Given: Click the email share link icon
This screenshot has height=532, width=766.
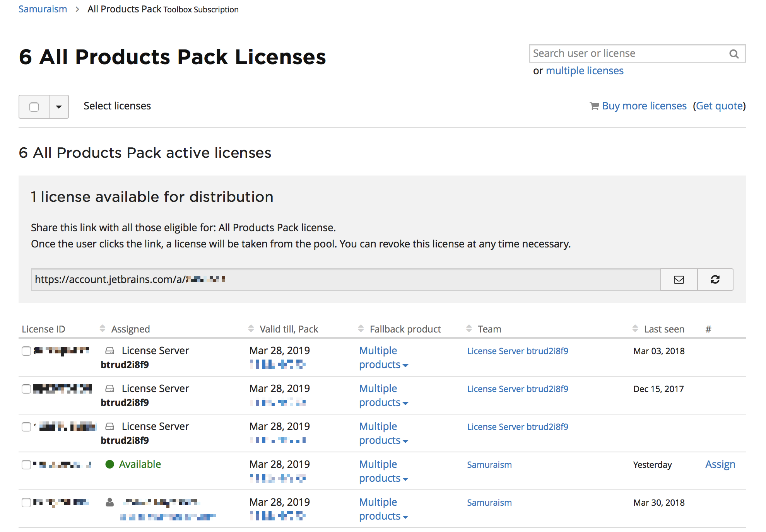Looking at the screenshot, I should 679,280.
